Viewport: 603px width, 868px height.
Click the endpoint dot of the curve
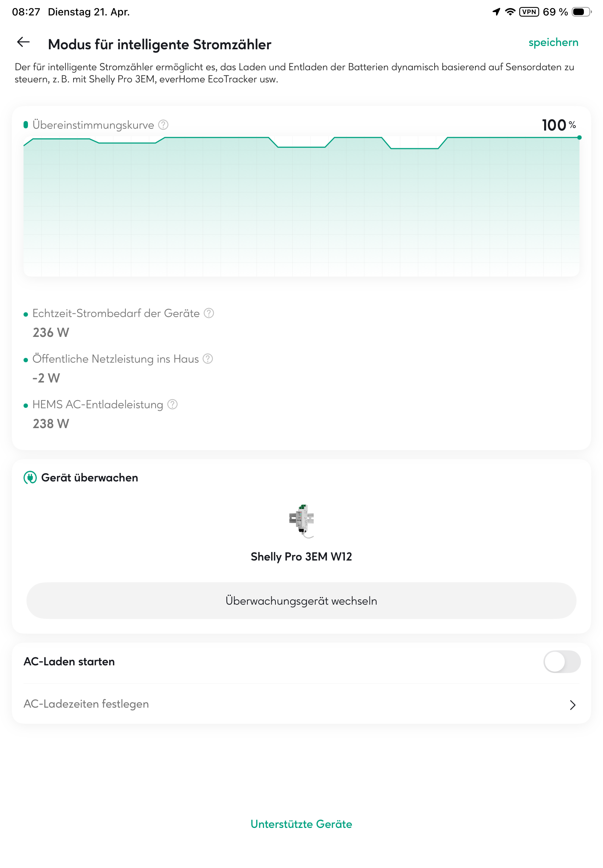point(579,138)
